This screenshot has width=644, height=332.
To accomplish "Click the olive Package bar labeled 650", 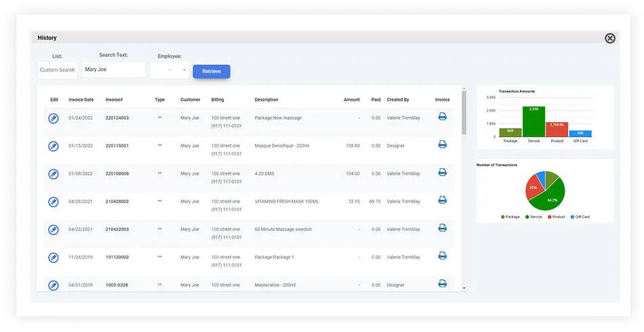I will coord(510,132).
